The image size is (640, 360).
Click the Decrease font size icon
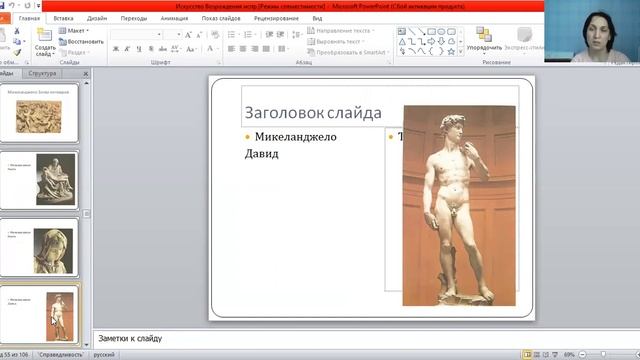point(199,35)
